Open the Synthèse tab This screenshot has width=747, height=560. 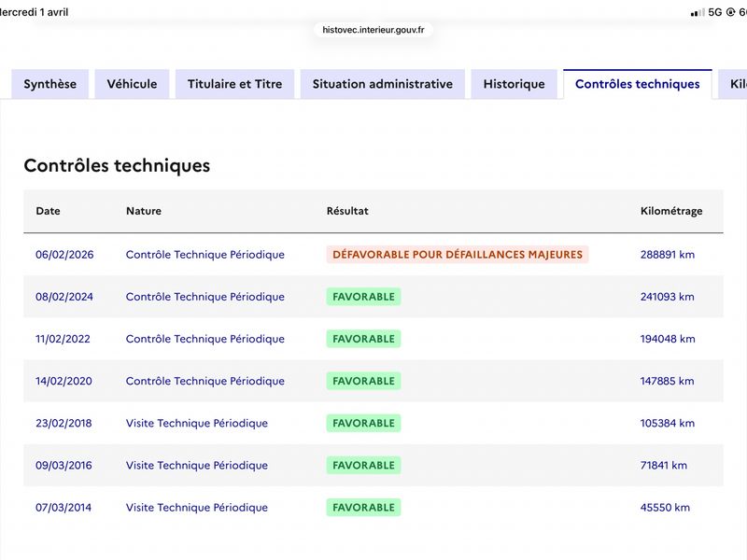point(50,84)
